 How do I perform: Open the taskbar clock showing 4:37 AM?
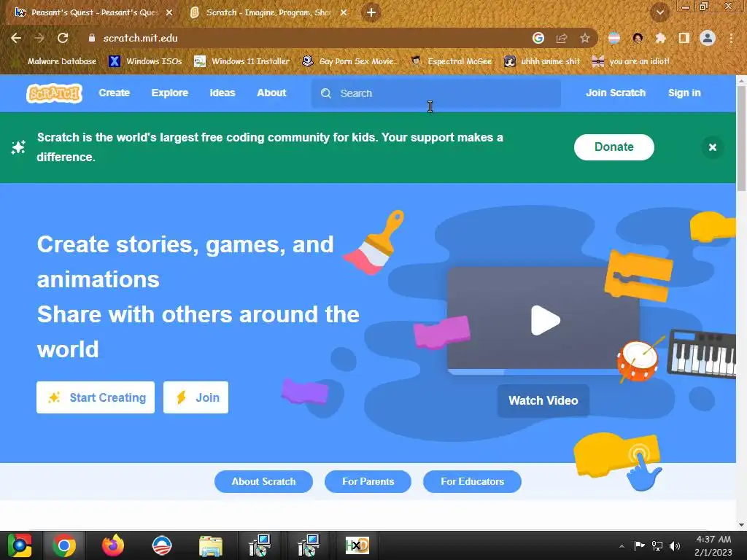pos(713,545)
